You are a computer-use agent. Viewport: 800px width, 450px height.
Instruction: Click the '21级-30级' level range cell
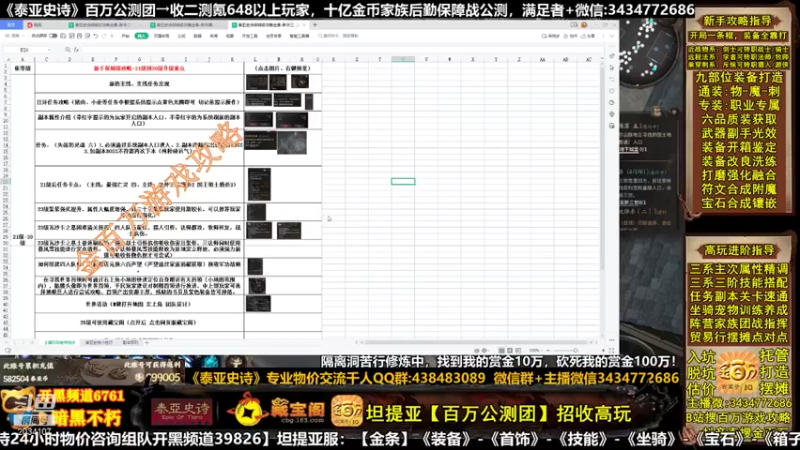(22, 239)
